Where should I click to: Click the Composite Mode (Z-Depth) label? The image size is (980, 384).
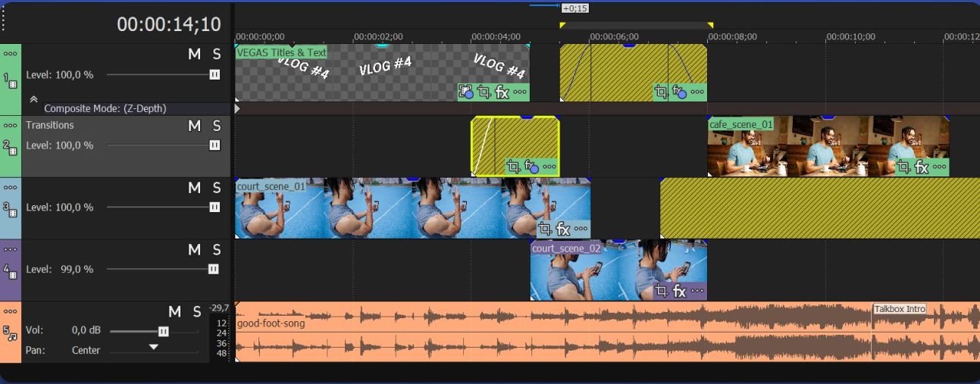point(105,108)
